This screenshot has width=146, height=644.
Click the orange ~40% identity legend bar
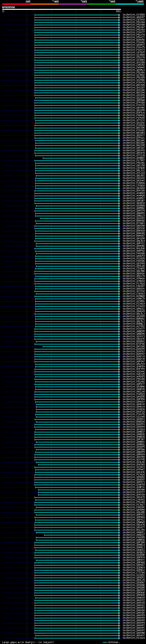[x=45, y=4]
